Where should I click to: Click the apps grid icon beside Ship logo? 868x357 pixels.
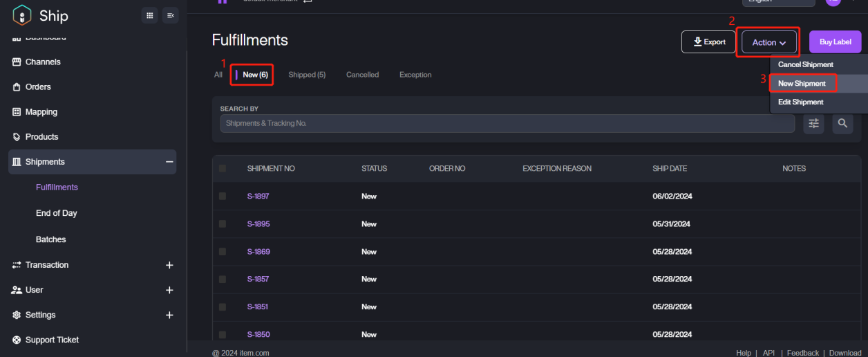point(149,15)
